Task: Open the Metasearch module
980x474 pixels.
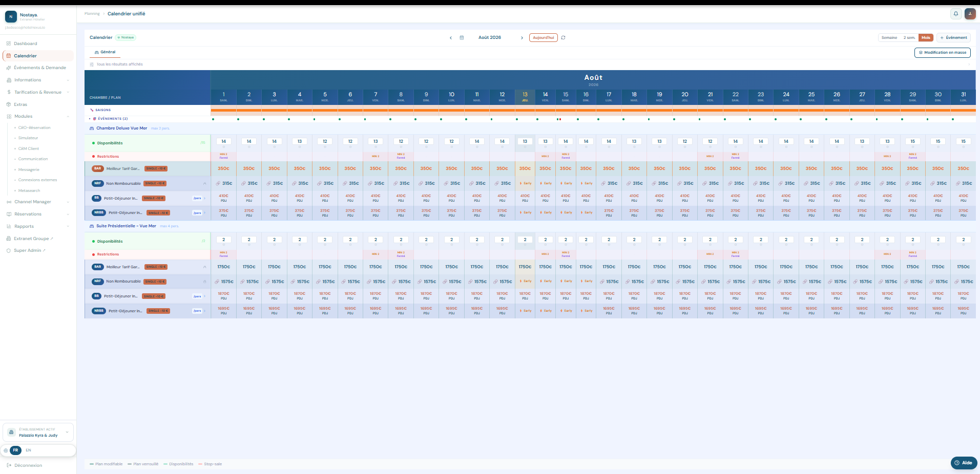Action: coord(29,191)
